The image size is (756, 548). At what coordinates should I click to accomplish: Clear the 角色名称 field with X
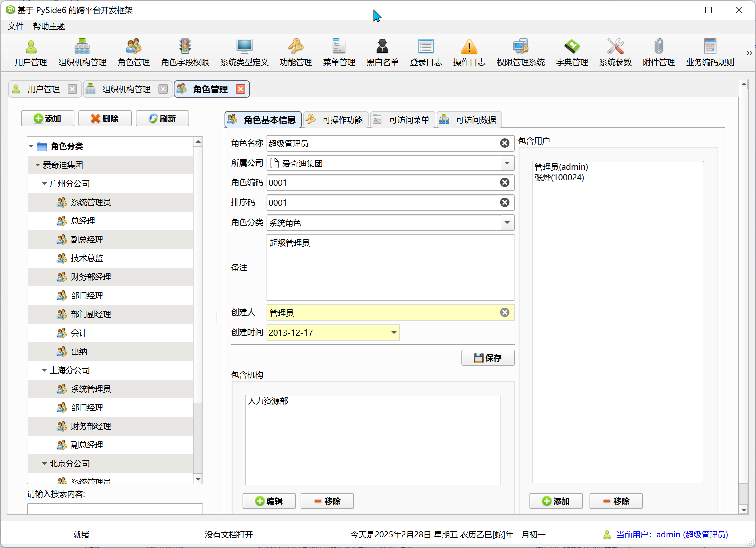tap(504, 143)
